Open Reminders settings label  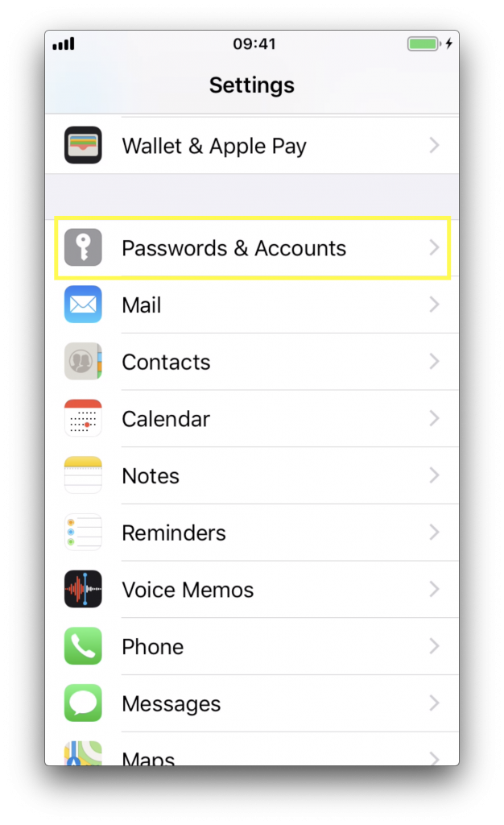[174, 533]
